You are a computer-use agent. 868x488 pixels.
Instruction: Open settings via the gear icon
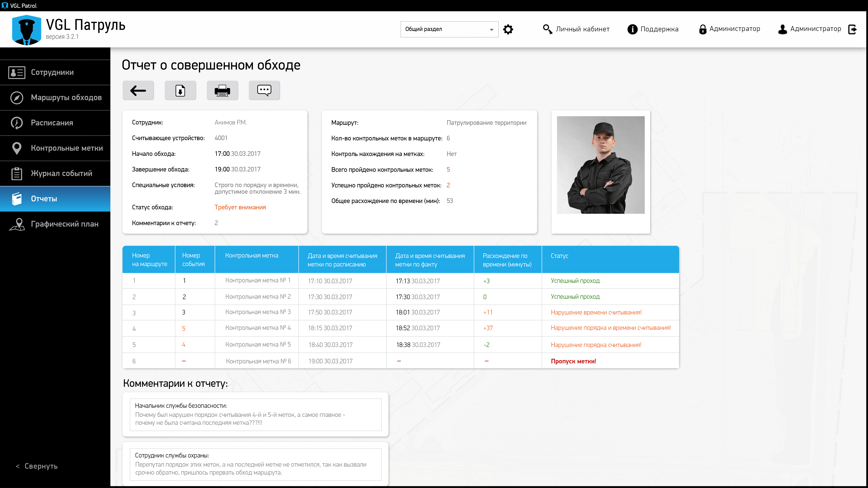[x=508, y=29]
